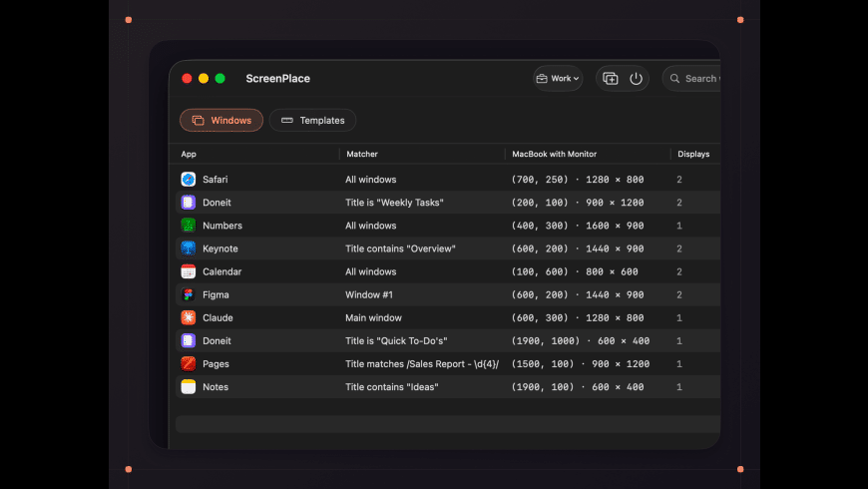This screenshot has width=868, height=489.
Task: Click the MacBook with Monitor column header
Action: (554, 154)
